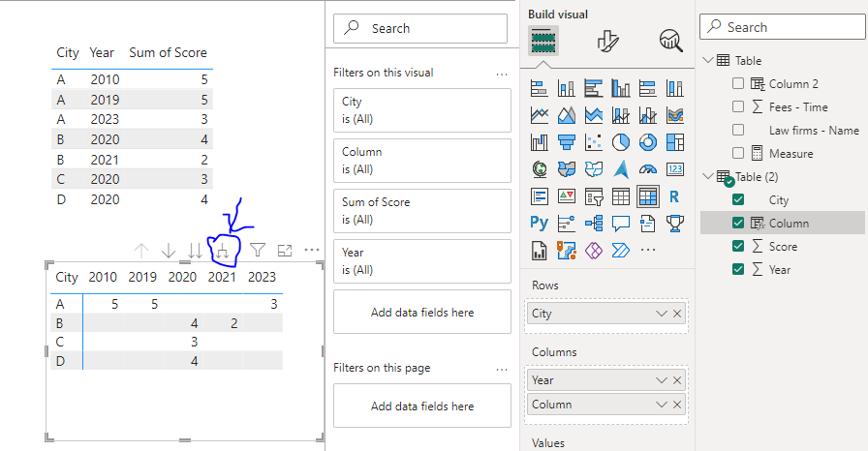The height and width of the screenshot is (451, 868).
Task: Select the Matrix visual icon
Action: click(x=648, y=196)
